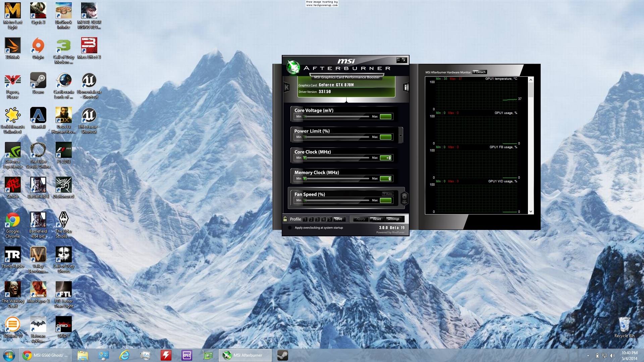Select the F1 2013 desktop icon

pyautogui.click(x=63, y=153)
